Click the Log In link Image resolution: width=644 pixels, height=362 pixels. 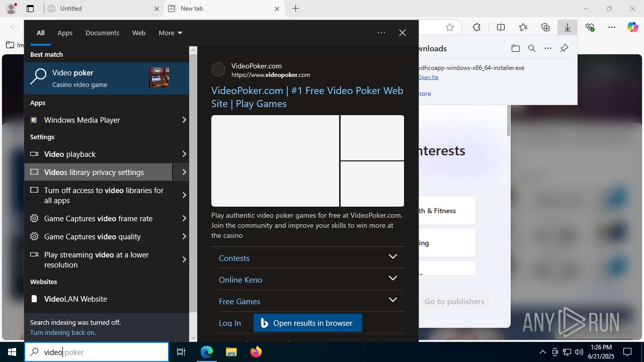click(x=230, y=323)
